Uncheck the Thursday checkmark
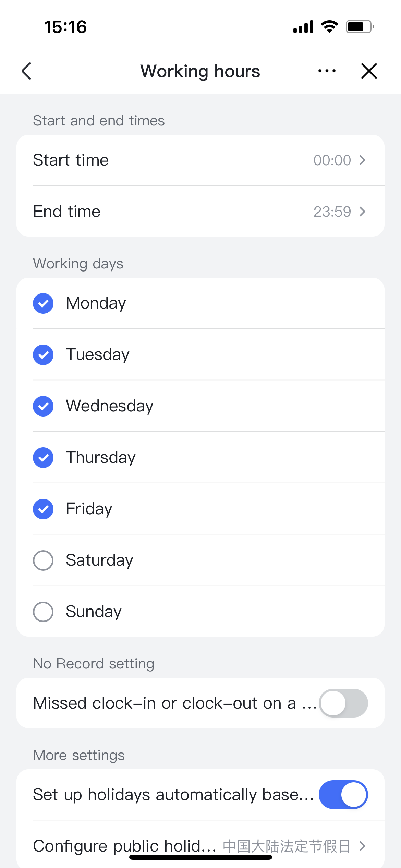The width and height of the screenshot is (401, 868). (43, 458)
